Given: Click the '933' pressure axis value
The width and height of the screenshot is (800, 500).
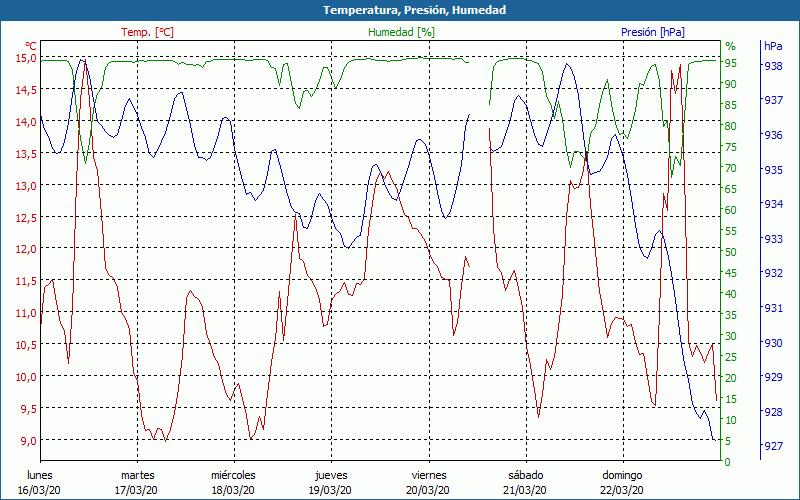Looking at the screenshot, I should click(x=773, y=238).
